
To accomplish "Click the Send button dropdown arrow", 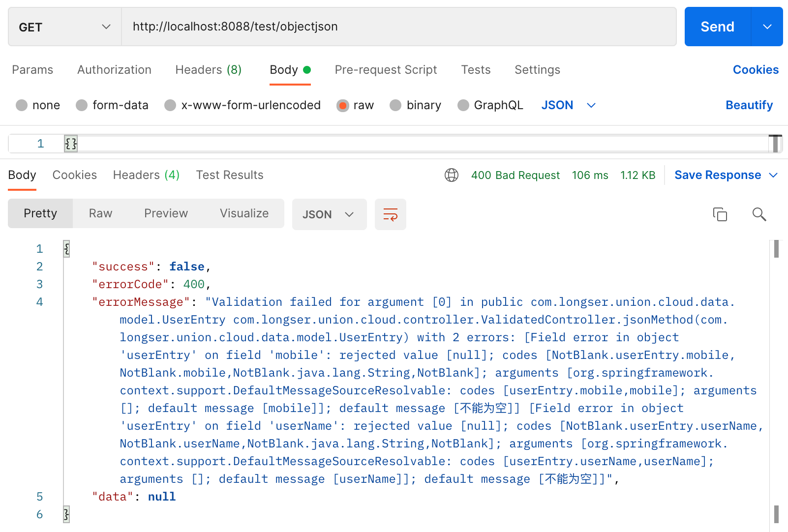I will tap(767, 27).
